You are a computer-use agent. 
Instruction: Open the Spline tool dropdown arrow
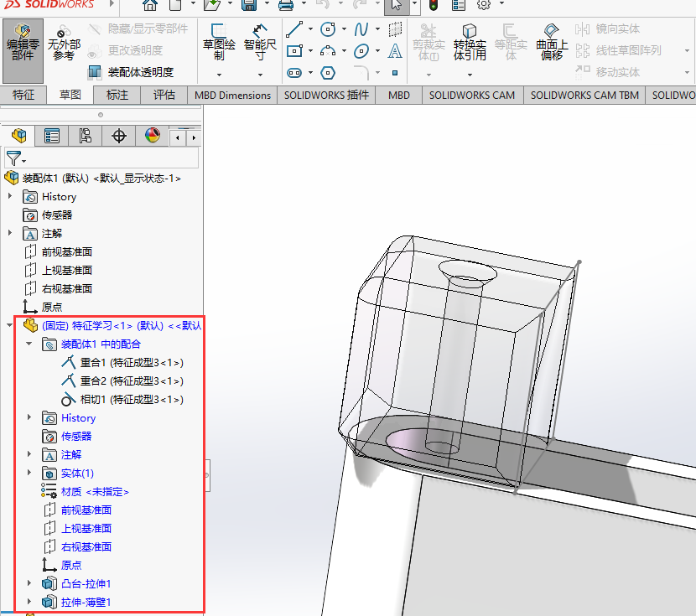point(377,29)
